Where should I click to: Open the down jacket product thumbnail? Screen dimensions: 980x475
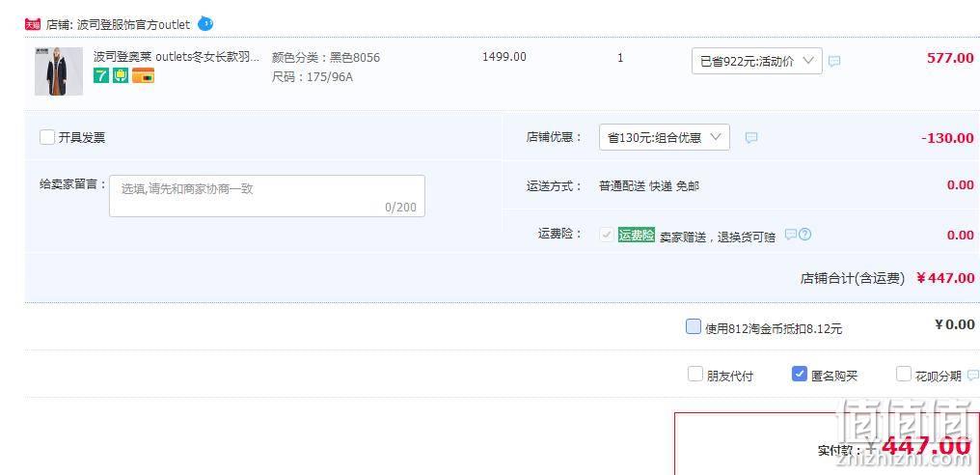click(59, 70)
